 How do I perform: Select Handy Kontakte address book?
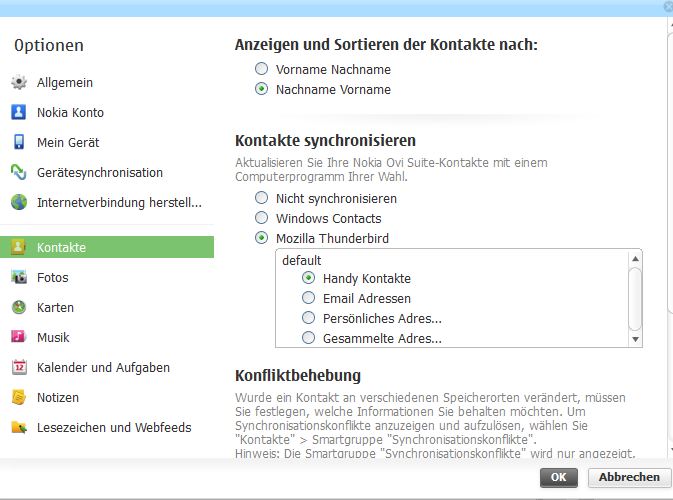(x=308, y=278)
